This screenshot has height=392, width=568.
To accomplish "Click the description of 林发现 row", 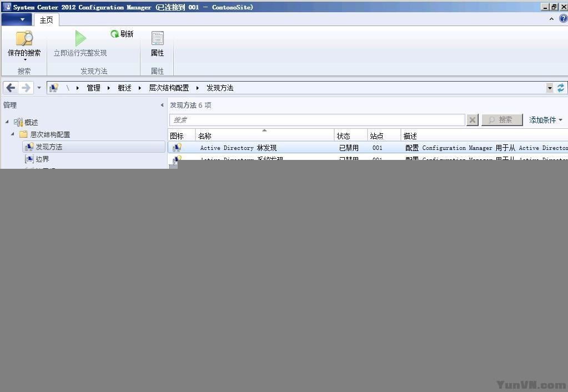I will click(x=486, y=148).
